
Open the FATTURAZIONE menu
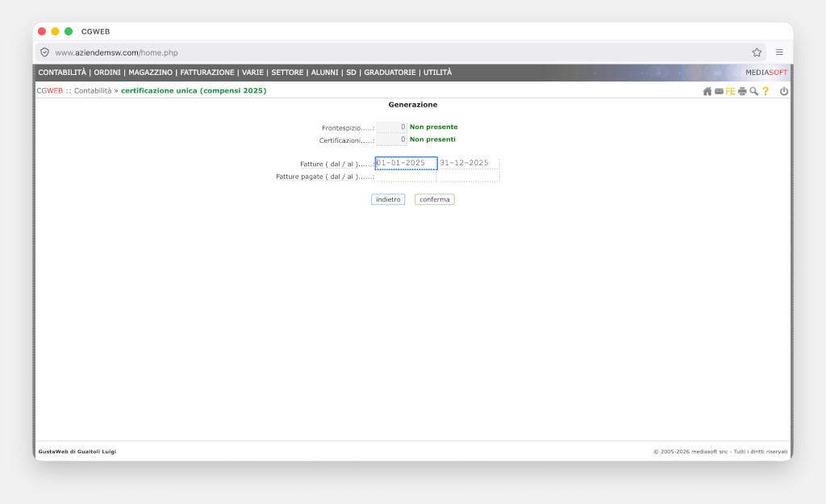point(207,73)
